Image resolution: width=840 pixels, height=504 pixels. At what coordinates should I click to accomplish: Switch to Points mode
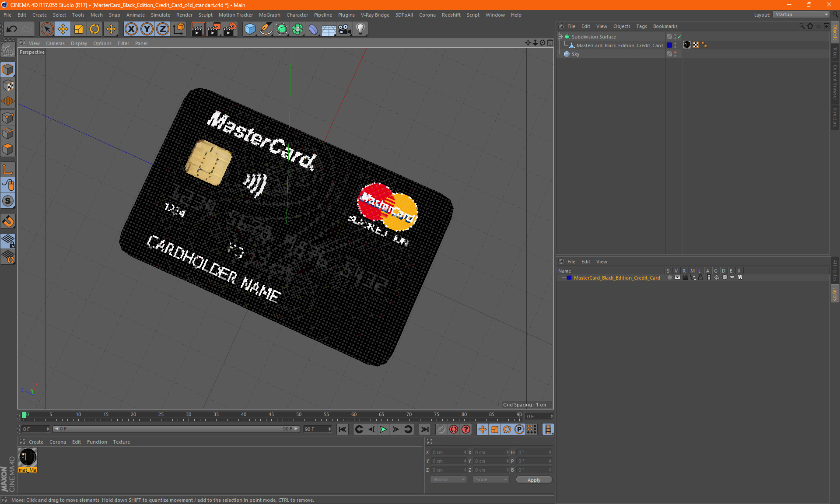coord(8,118)
